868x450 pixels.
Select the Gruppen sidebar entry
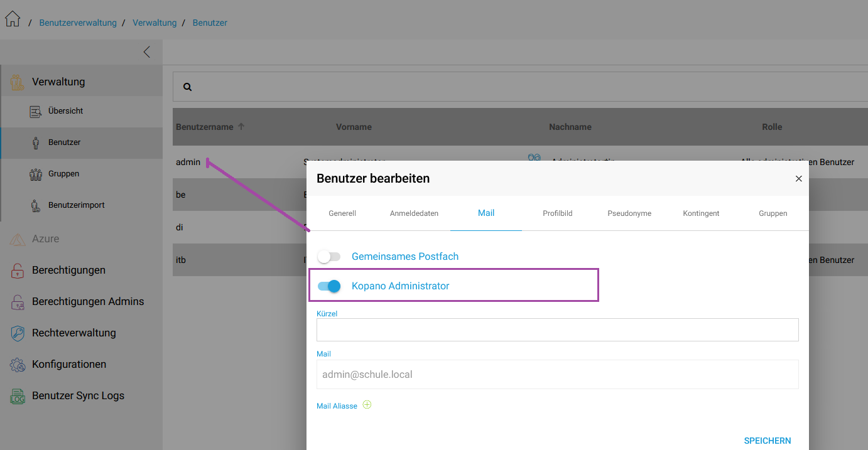[x=63, y=174]
